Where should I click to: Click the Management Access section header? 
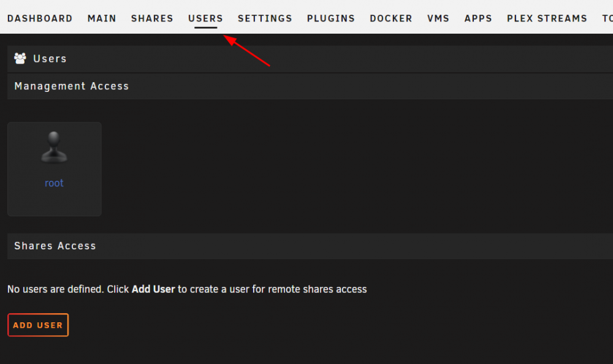(x=310, y=86)
